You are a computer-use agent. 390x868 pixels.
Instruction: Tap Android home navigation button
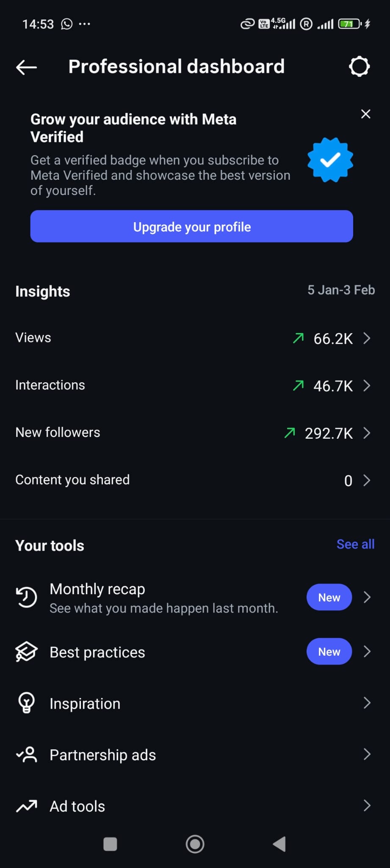195,844
